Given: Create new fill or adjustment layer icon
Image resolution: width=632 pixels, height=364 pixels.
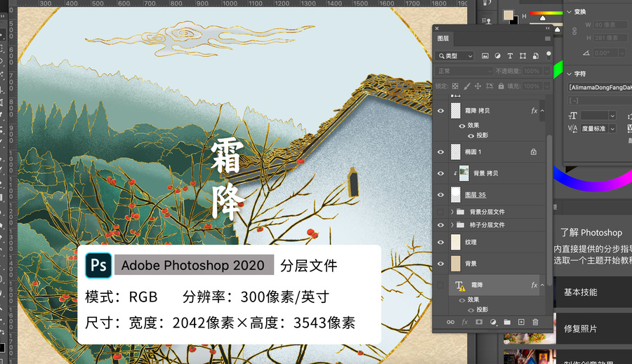Looking at the screenshot, I should pyautogui.click(x=493, y=322).
